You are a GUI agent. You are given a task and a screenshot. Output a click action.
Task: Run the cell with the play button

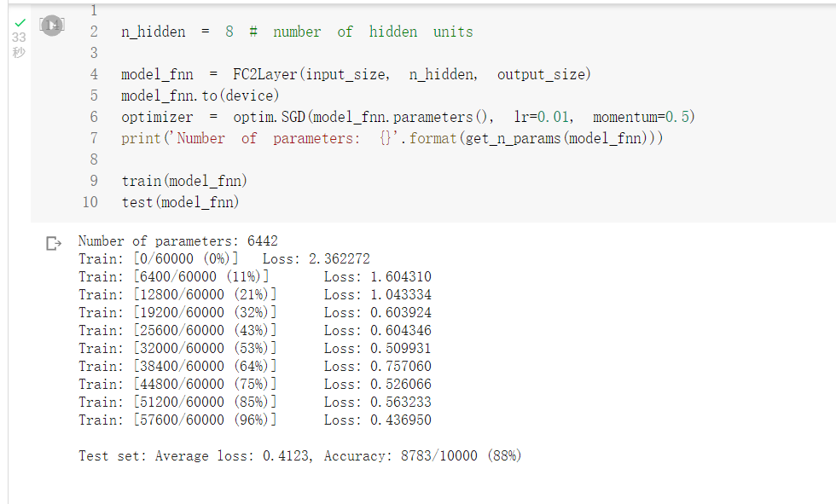click(52, 26)
